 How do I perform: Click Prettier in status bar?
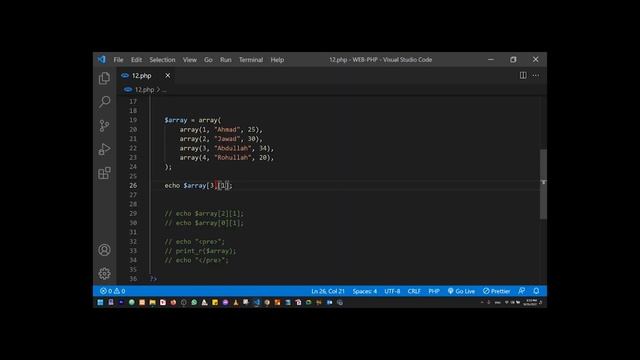tap(496, 291)
